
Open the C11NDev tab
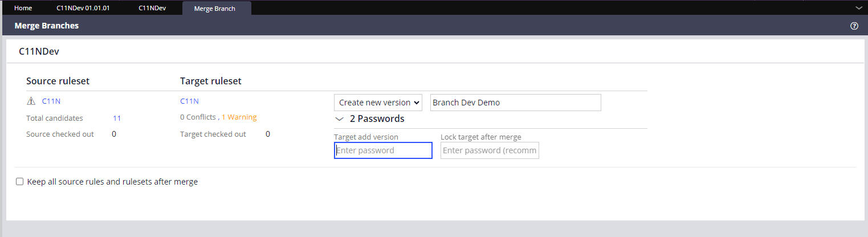152,9
